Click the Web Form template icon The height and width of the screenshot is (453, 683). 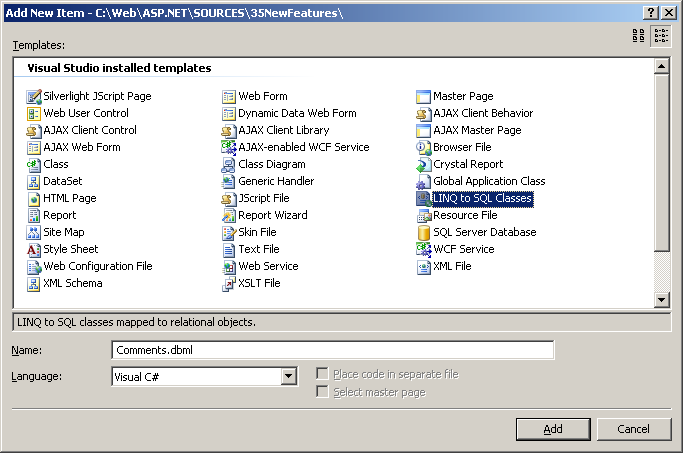pos(229,96)
